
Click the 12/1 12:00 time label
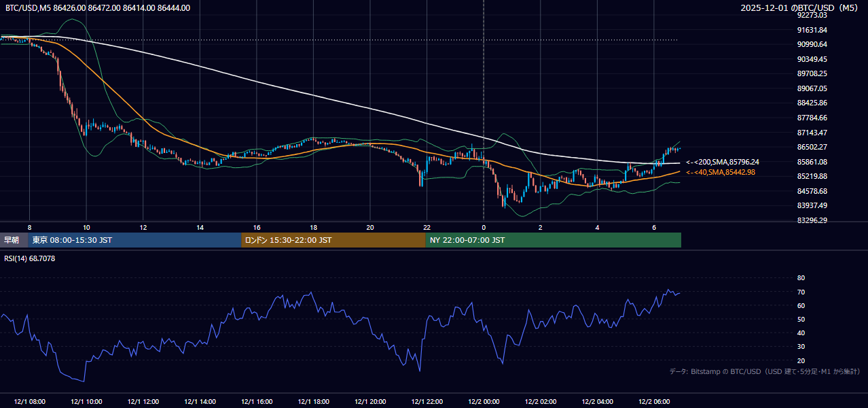(143, 402)
